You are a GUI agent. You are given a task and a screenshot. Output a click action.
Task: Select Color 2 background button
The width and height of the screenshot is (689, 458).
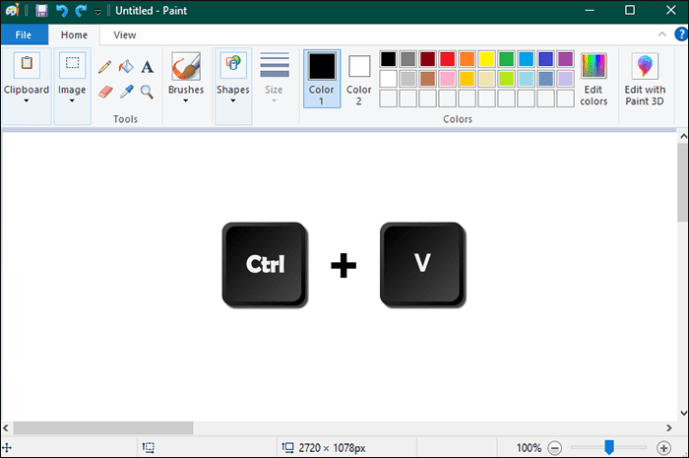point(359,80)
